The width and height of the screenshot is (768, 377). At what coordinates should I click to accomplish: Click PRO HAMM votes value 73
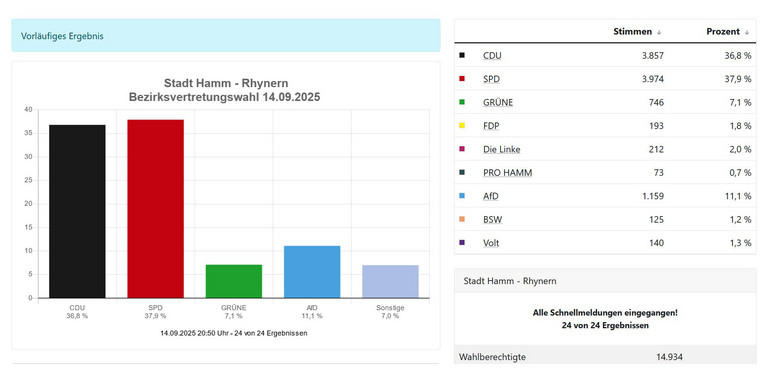(x=659, y=173)
